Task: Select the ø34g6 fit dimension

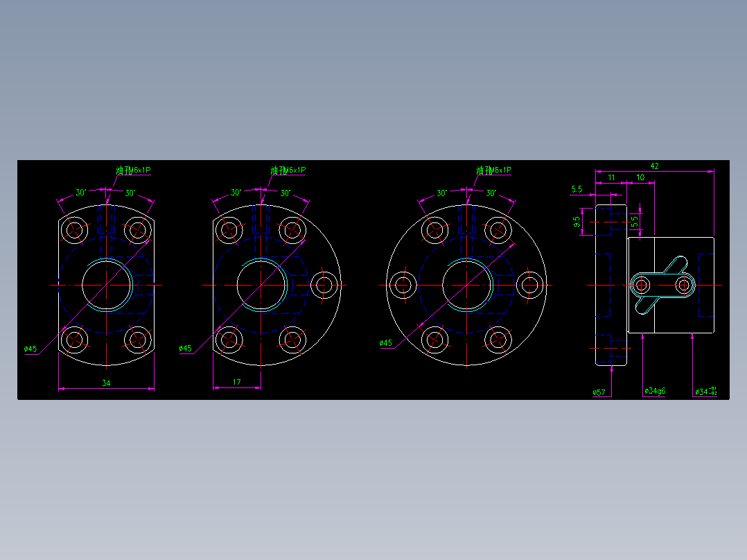Action: [654, 392]
